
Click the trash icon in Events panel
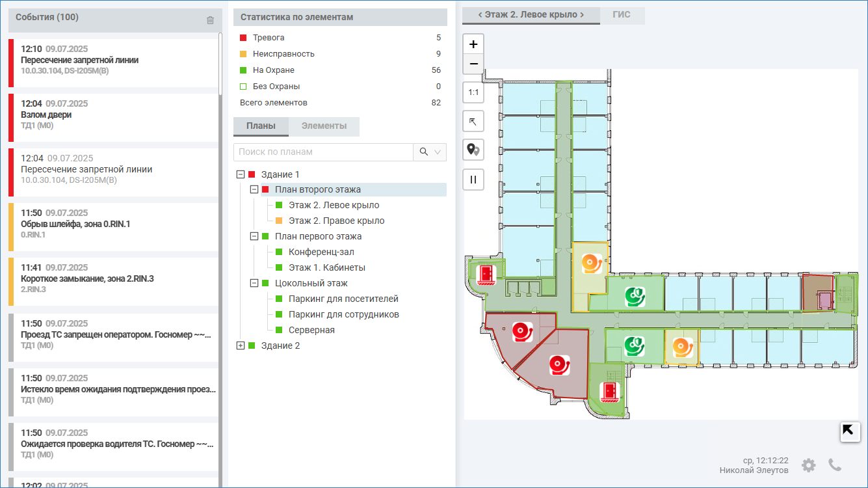210,20
